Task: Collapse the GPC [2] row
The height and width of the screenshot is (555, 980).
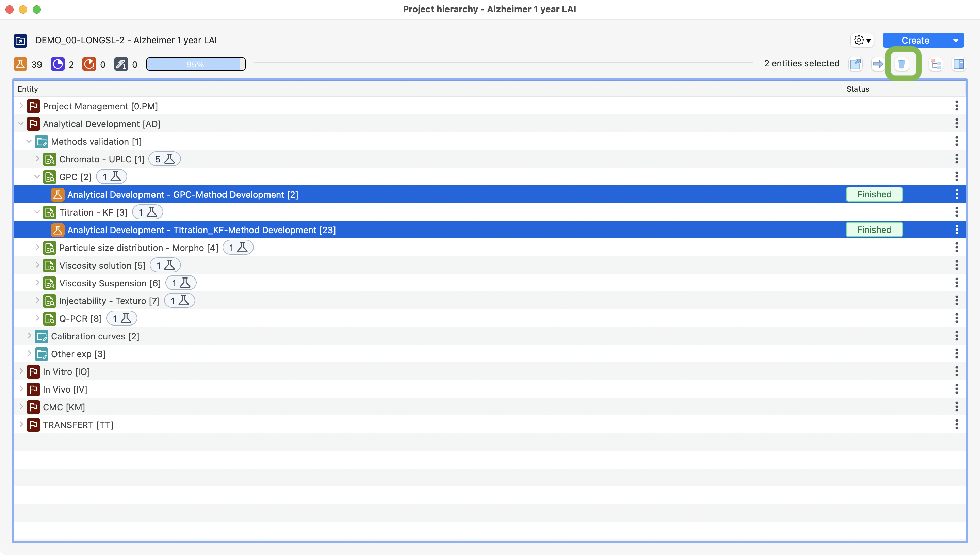Action: pos(37,176)
